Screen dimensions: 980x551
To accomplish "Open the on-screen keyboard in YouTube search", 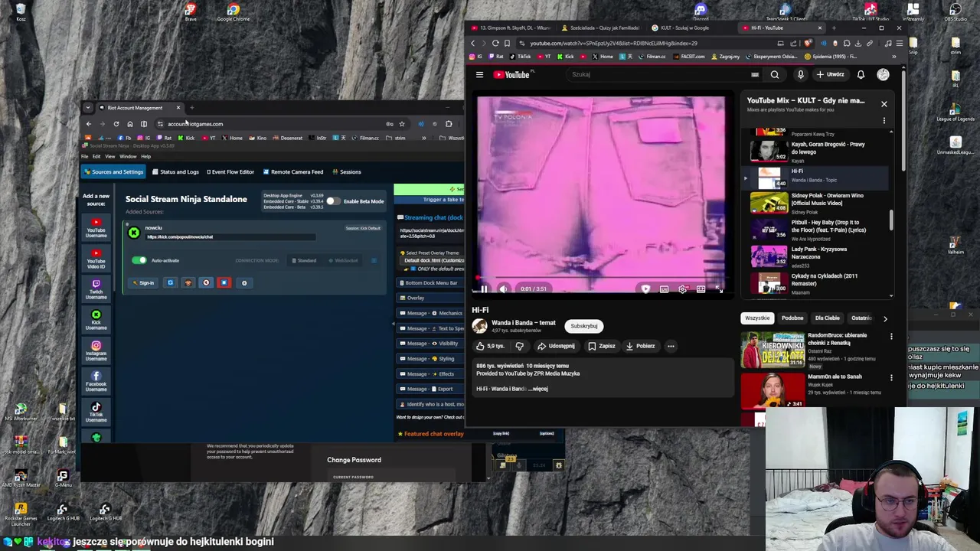I will [x=755, y=74].
